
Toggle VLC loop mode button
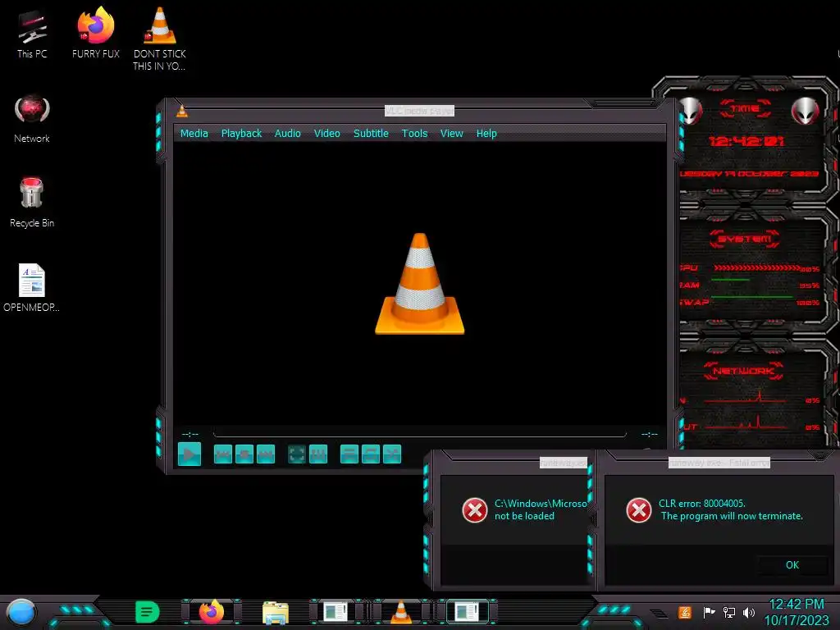(371, 454)
